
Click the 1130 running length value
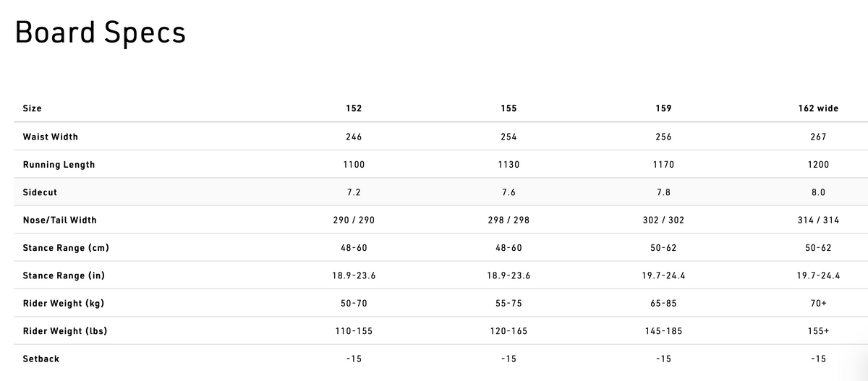(509, 165)
